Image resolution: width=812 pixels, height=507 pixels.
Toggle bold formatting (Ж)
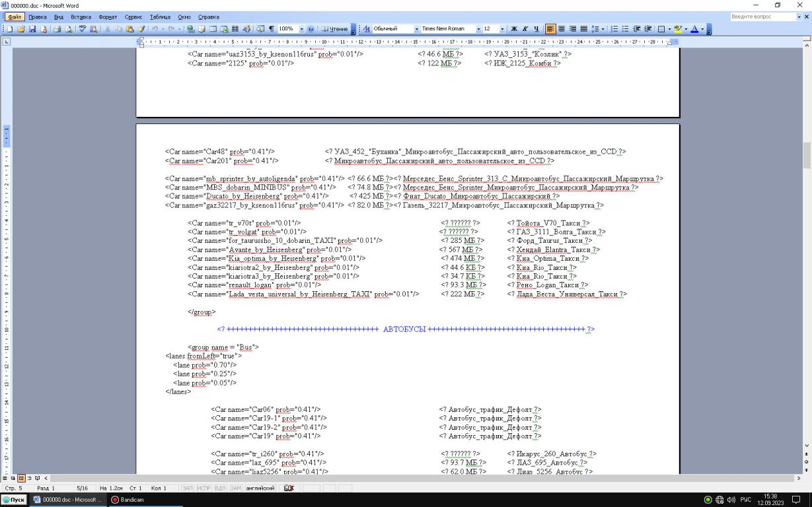[514, 29]
